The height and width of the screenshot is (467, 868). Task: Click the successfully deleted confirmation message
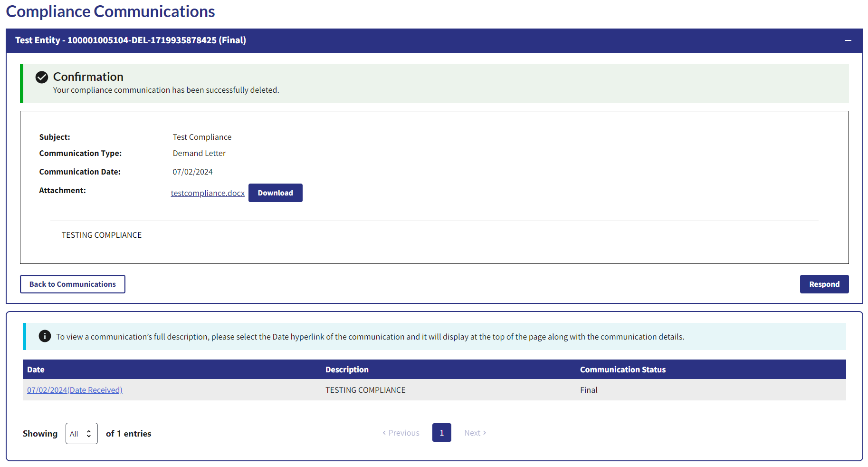[x=166, y=90]
